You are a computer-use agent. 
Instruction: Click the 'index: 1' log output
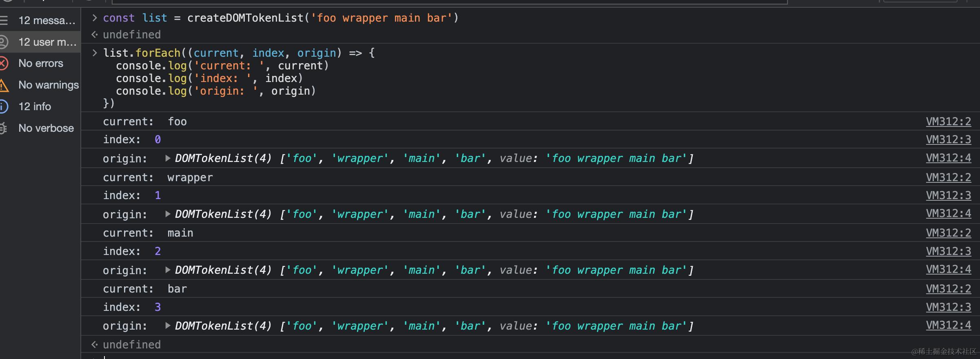[x=132, y=195]
